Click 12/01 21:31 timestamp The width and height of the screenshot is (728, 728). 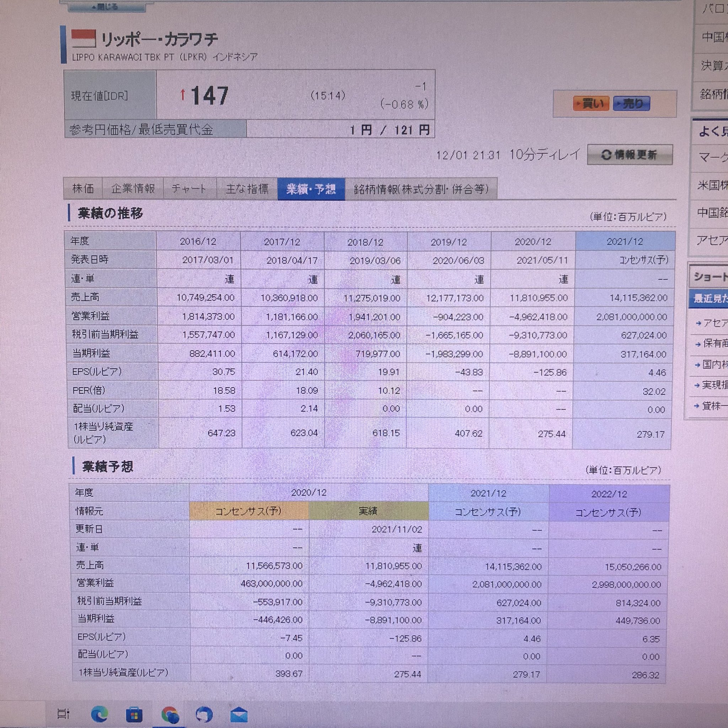(468, 155)
